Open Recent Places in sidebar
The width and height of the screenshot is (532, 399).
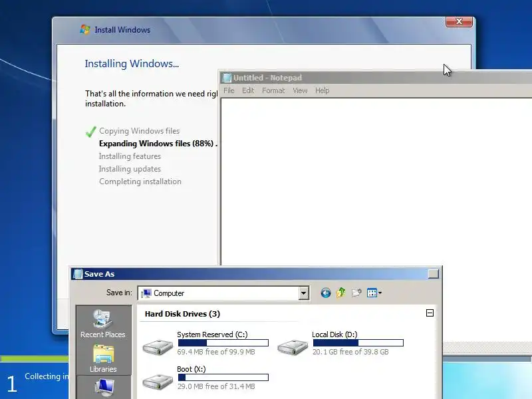click(x=103, y=324)
